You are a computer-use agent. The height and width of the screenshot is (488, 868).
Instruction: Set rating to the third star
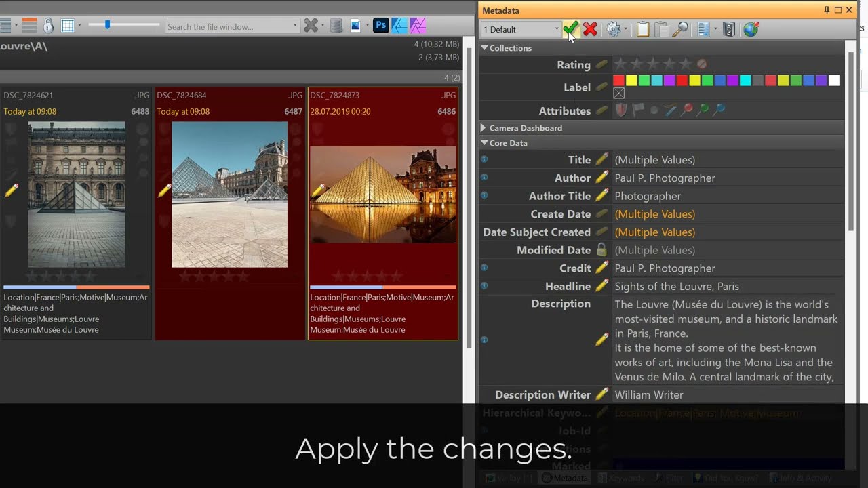pos(652,64)
